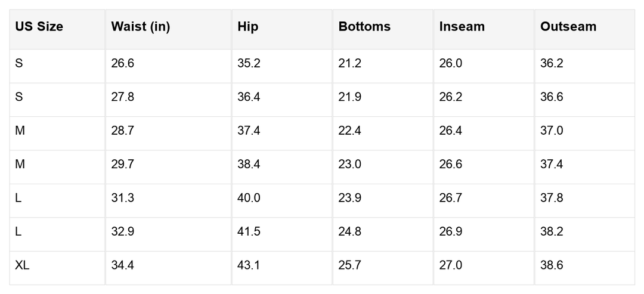The image size is (644, 294).
Task: Select the inseam value 26.6
Action: pos(451,164)
